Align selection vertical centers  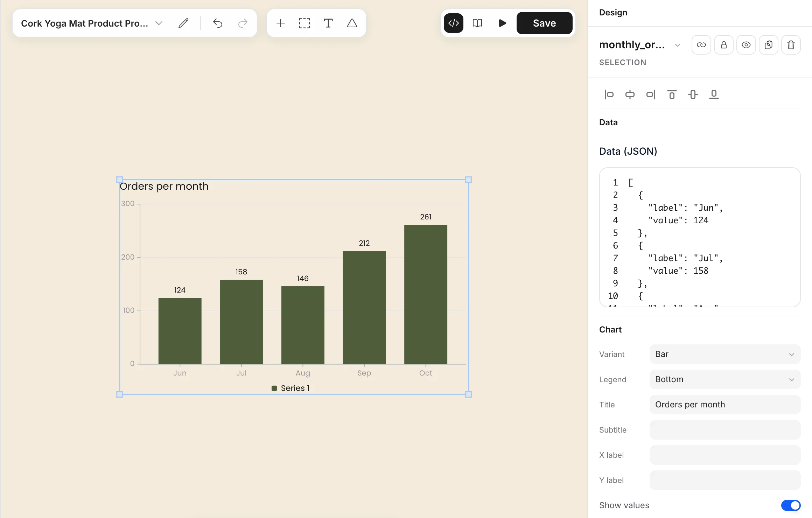[693, 94]
